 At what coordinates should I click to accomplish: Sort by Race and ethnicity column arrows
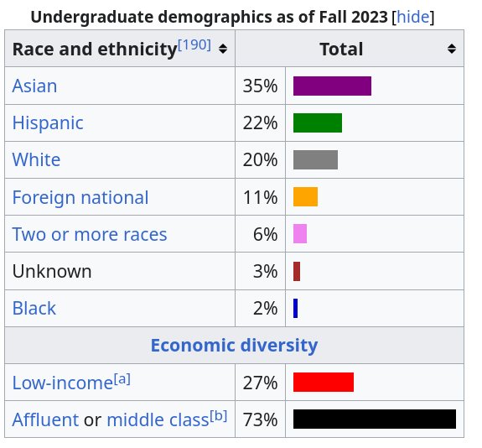click(223, 49)
